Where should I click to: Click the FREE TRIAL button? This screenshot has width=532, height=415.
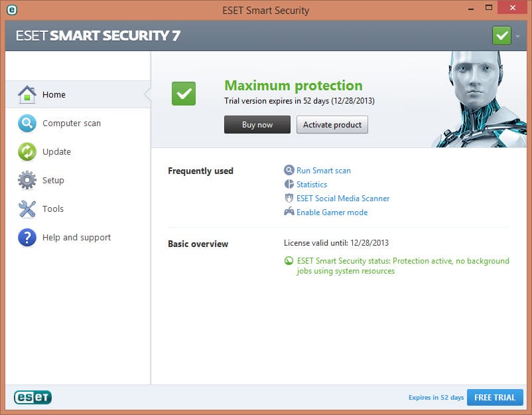(495, 397)
